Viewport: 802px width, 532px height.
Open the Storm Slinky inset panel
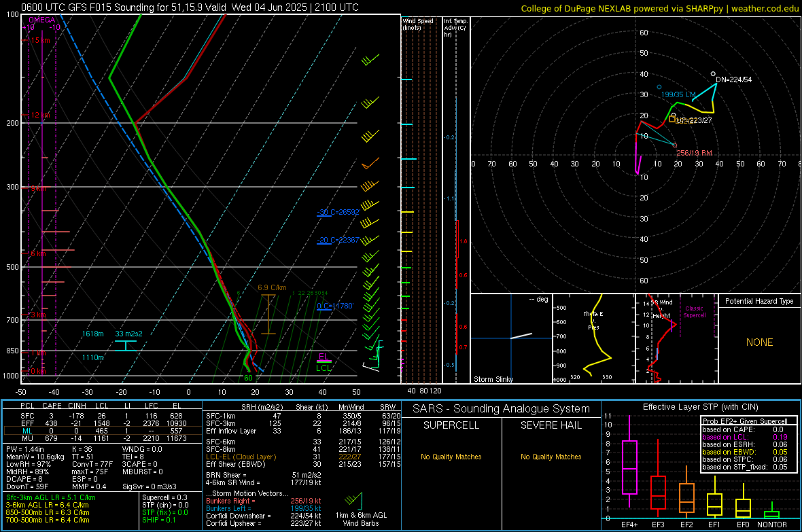511,338
